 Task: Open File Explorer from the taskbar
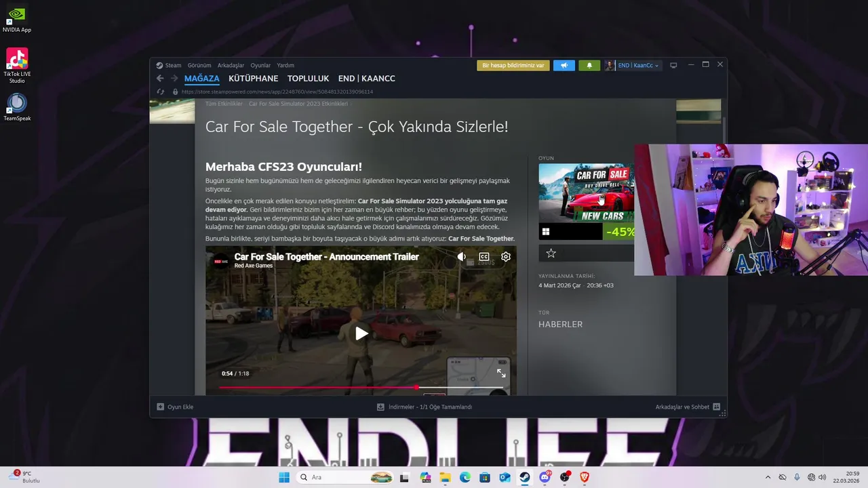point(445,477)
